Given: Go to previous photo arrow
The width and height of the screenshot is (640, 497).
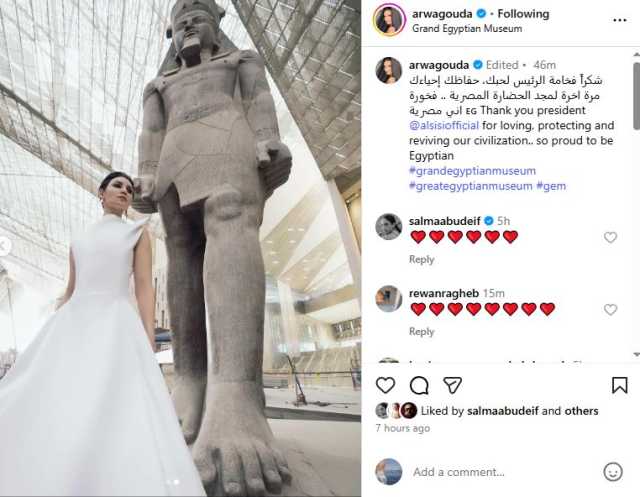Looking at the screenshot, I should (x=3, y=246).
